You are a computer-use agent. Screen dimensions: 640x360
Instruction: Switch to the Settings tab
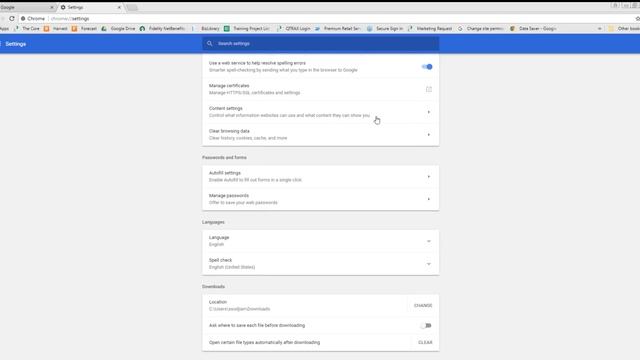click(91, 7)
